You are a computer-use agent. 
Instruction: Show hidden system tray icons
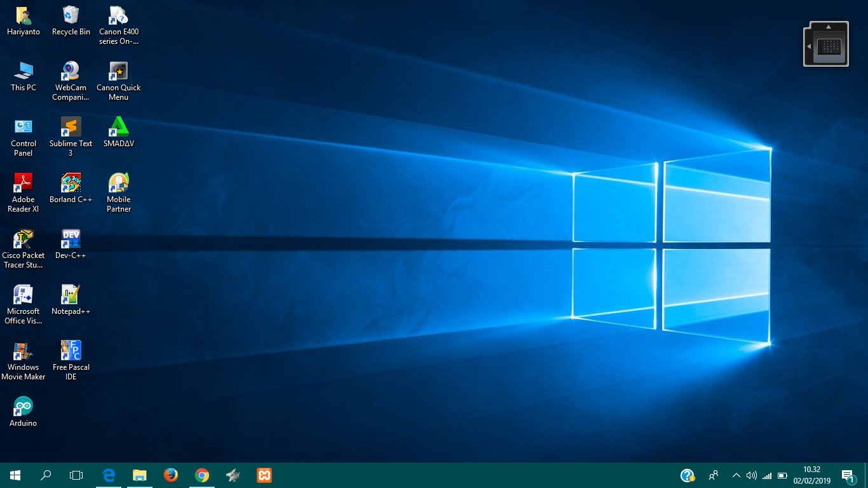(736, 475)
